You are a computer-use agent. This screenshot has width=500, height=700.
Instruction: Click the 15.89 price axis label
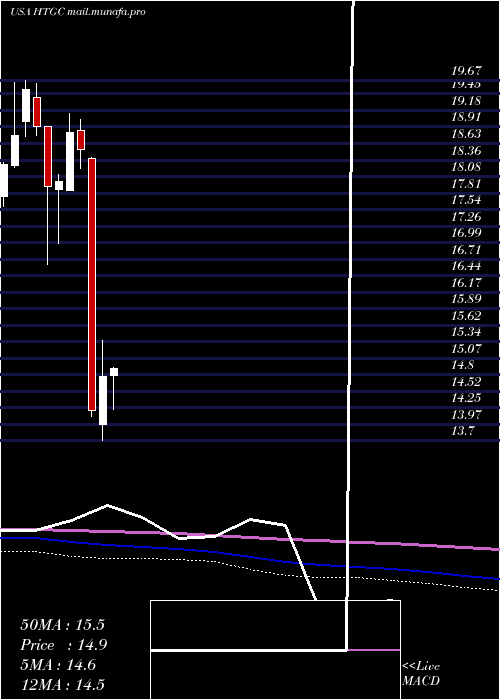point(466,300)
